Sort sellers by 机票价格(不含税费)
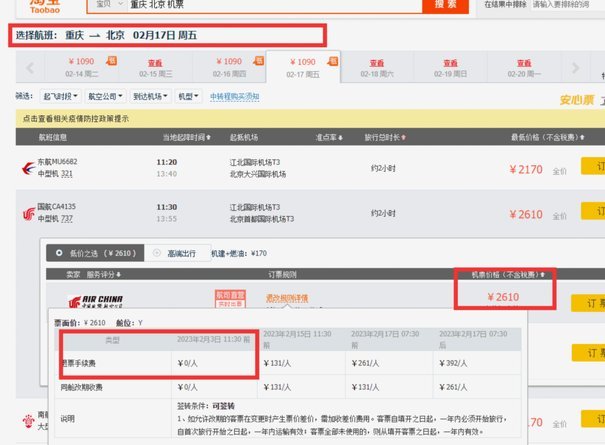The height and width of the screenshot is (445, 605). pyautogui.click(x=508, y=274)
